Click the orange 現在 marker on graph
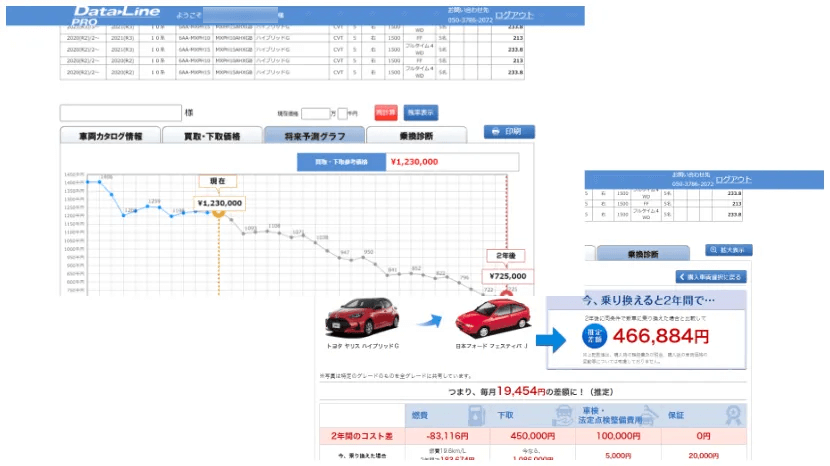The image size is (830, 466). [x=219, y=217]
